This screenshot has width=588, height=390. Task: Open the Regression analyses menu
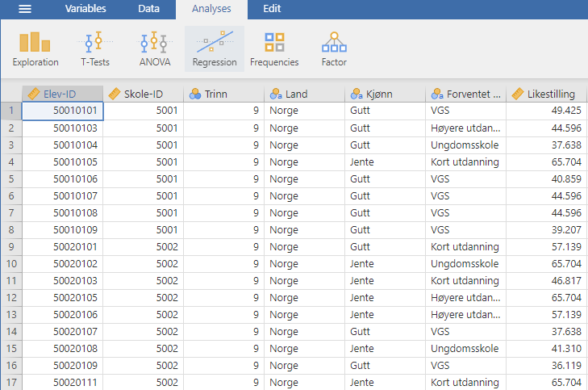pos(215,49)
